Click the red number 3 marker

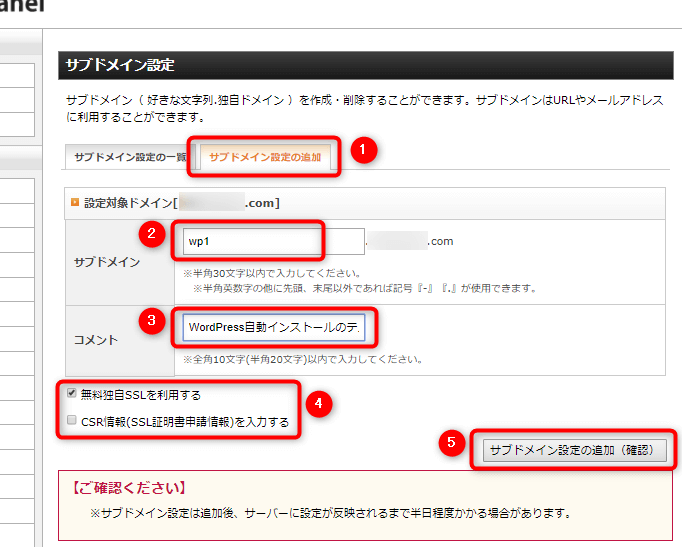point(151,321)
